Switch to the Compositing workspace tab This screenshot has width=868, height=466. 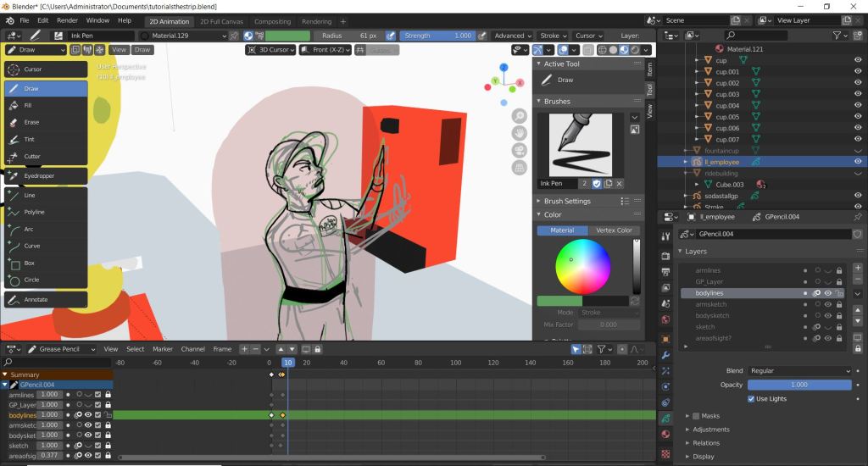272,21
